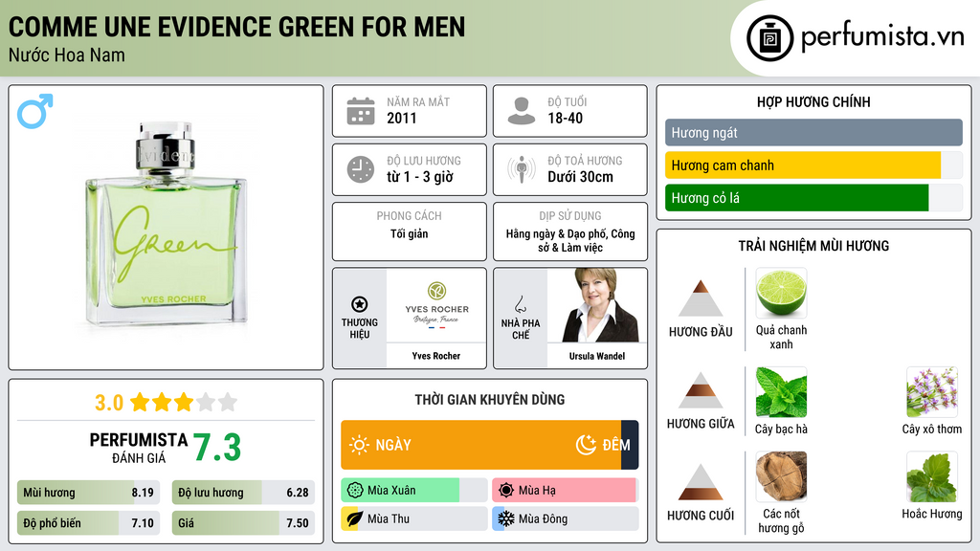Click the green Hương cỏ lá accord bar

point(797,197)
